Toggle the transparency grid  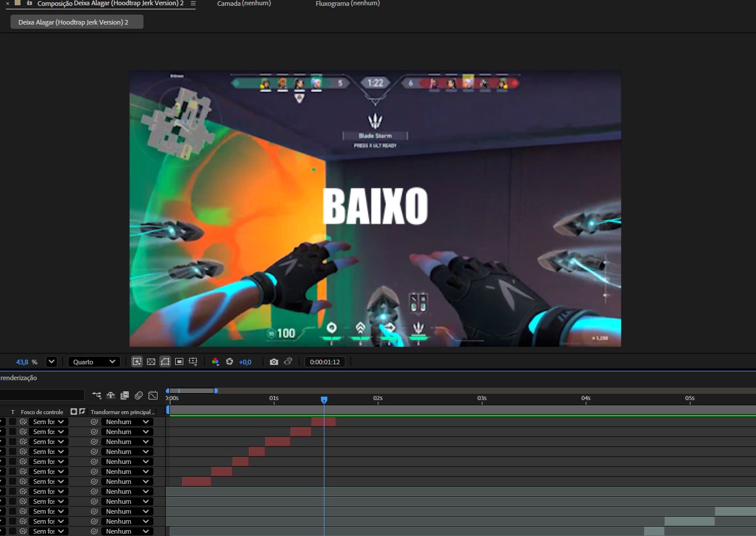151,362
